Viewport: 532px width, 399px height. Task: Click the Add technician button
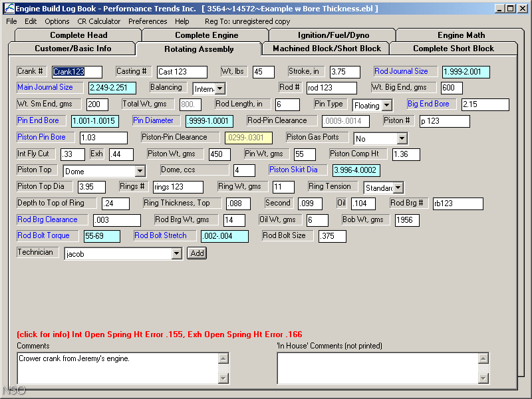coord(197,253)
